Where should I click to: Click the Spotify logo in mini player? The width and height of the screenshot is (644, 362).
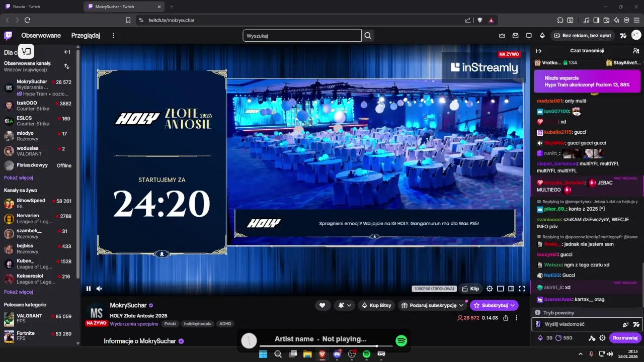[401, 341]
